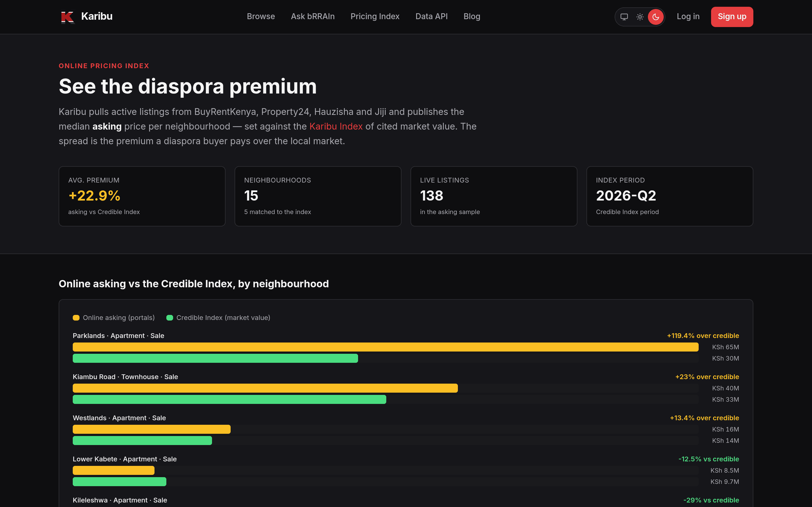Image resolution: width=812 pixels, height=507 pixels.
Task: Click the Log in link
Action: coord(688,16)
